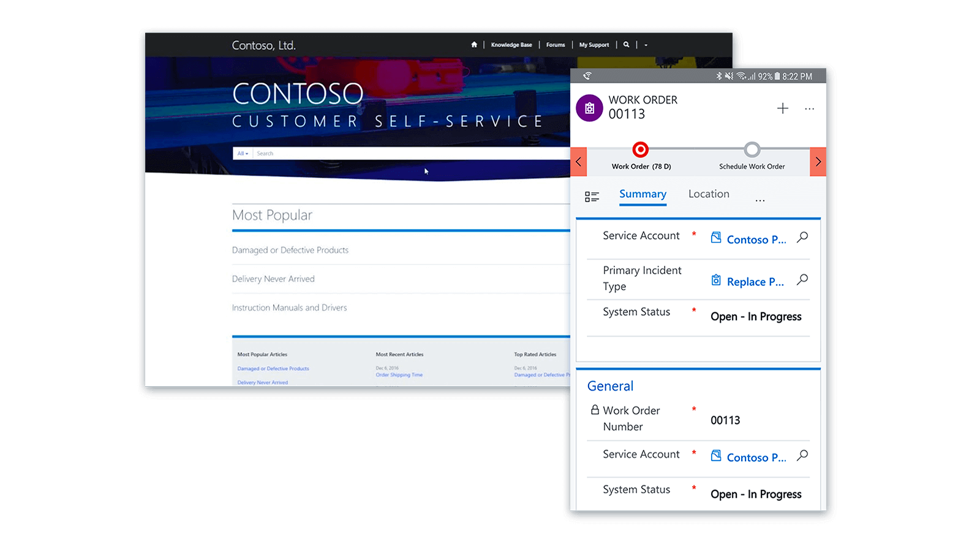Click the General section heading
This screenshot has height=551, width=980.
point(610,386)
